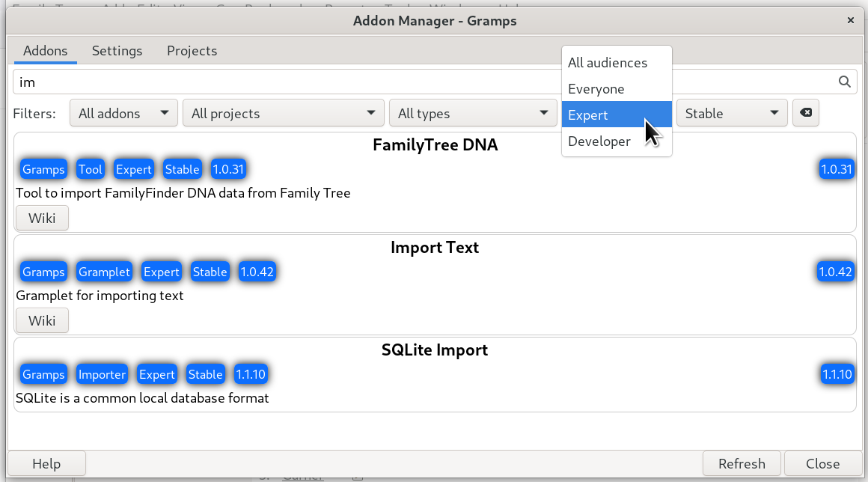This screenshot has width=868, height=482.
Task: Open the Projects tab
Action: coord(192,51)
